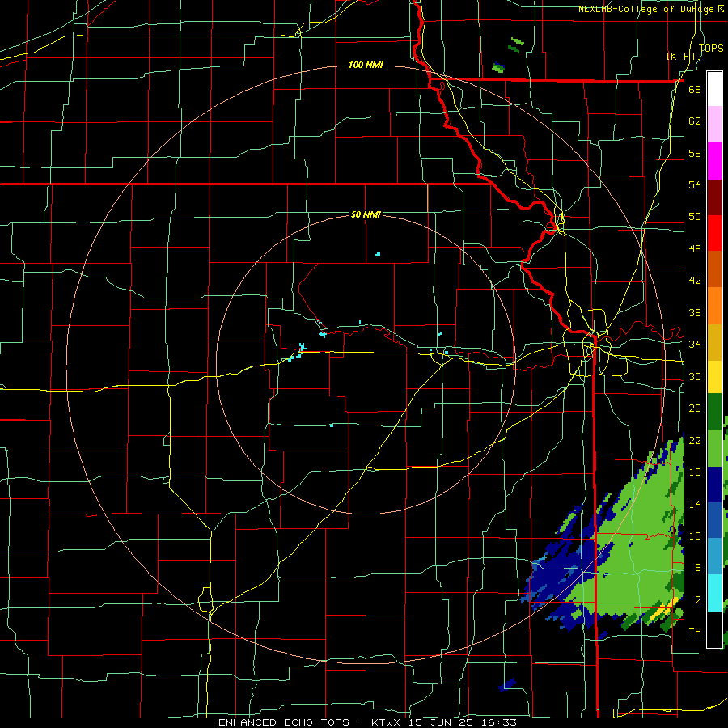
Task: Click the small blue echo near the bottom edge
Action: (x=507, y=684)
